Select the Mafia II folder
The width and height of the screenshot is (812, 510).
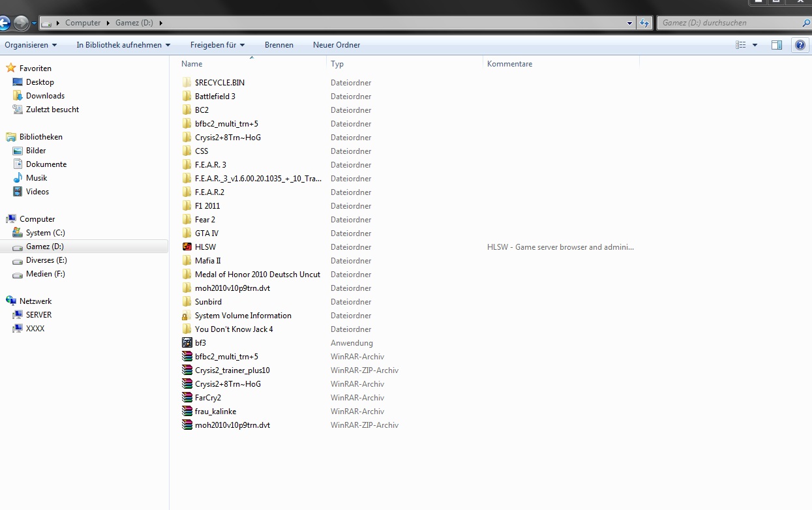coord(208,261)
